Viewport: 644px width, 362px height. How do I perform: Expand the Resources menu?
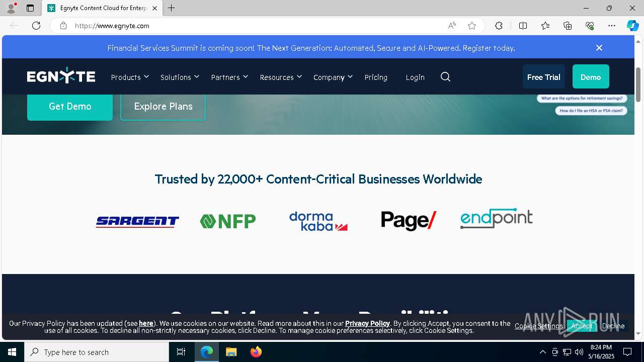281,77
